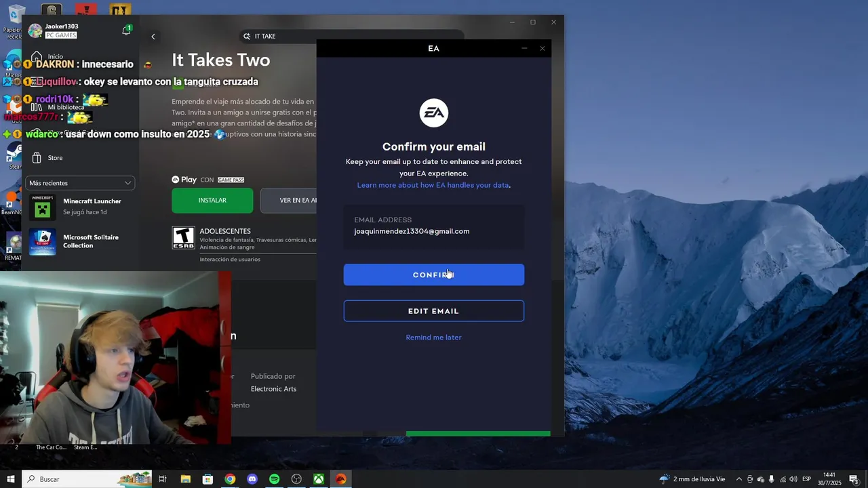Click the OneDrive cloud tray icon

pos(761,479)
